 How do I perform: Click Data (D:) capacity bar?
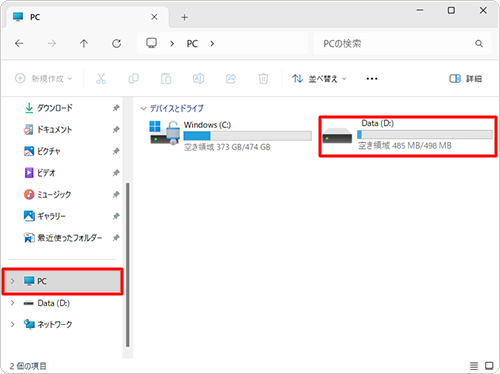(425, 134)
